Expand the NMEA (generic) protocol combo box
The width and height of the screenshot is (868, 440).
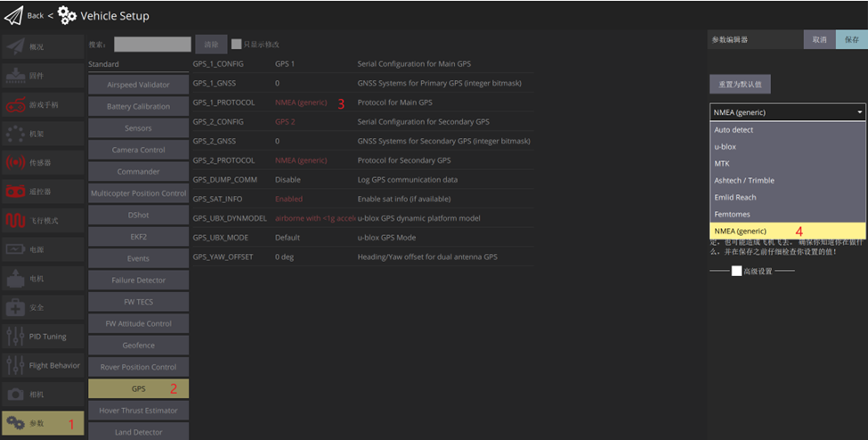787,112
